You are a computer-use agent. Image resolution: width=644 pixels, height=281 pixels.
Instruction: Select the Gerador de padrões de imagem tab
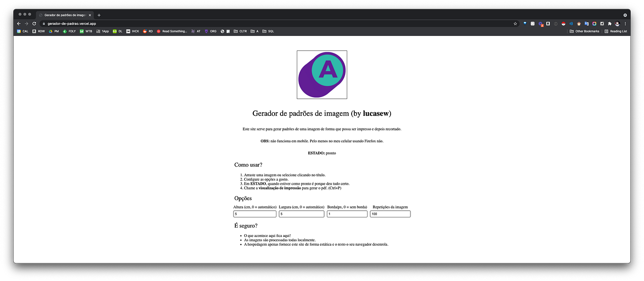(64, 15)
